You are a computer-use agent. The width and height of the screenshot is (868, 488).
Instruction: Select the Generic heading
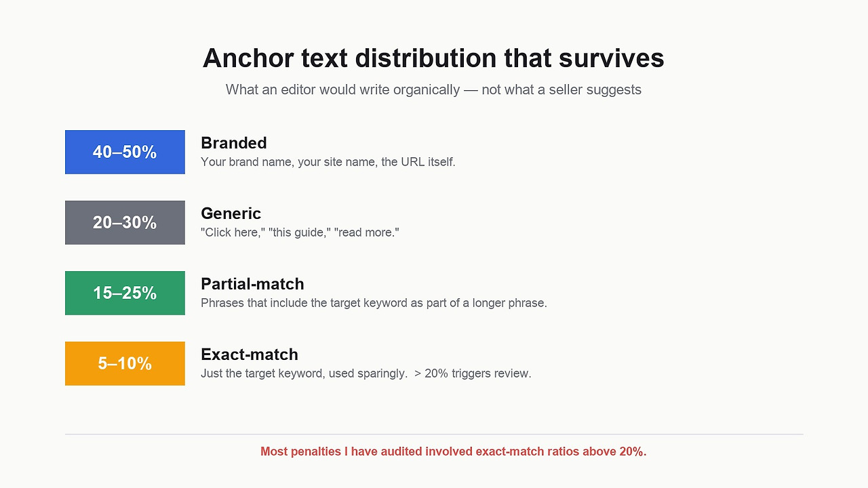(x=231, y=213)
